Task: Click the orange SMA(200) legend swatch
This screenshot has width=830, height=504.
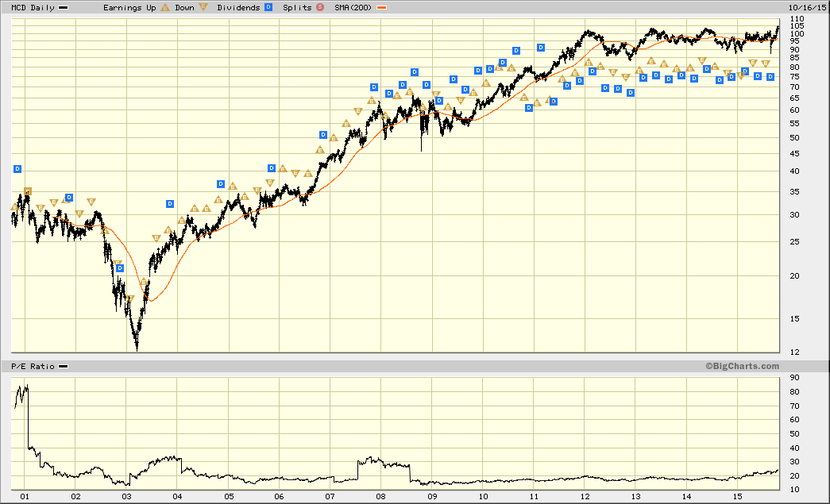Action: (x=381, y=8)
